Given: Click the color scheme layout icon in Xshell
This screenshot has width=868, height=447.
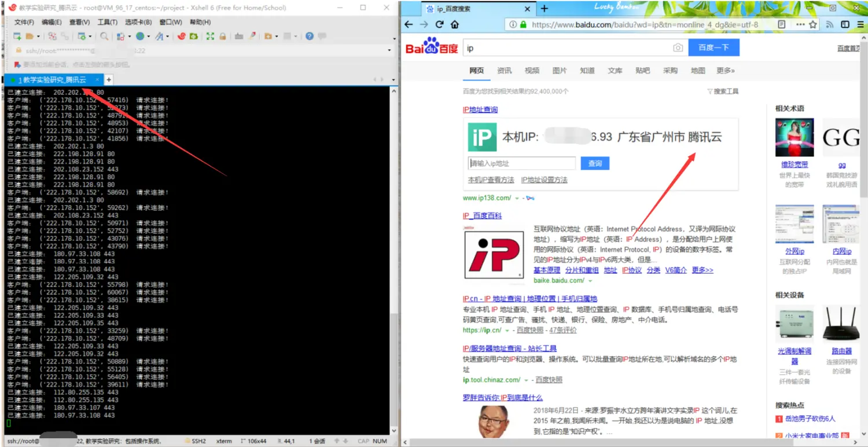Looking at the screenshot, I should pos(120,36).
